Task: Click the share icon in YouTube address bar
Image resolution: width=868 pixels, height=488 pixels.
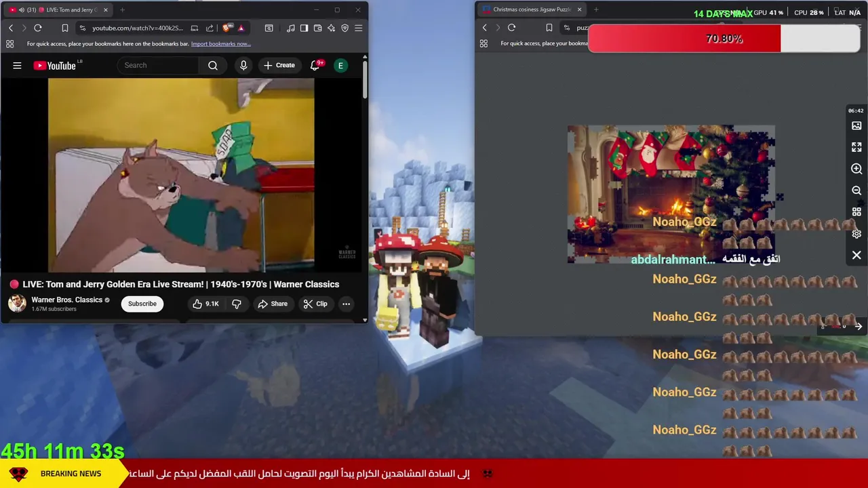Action: point(210,28)
